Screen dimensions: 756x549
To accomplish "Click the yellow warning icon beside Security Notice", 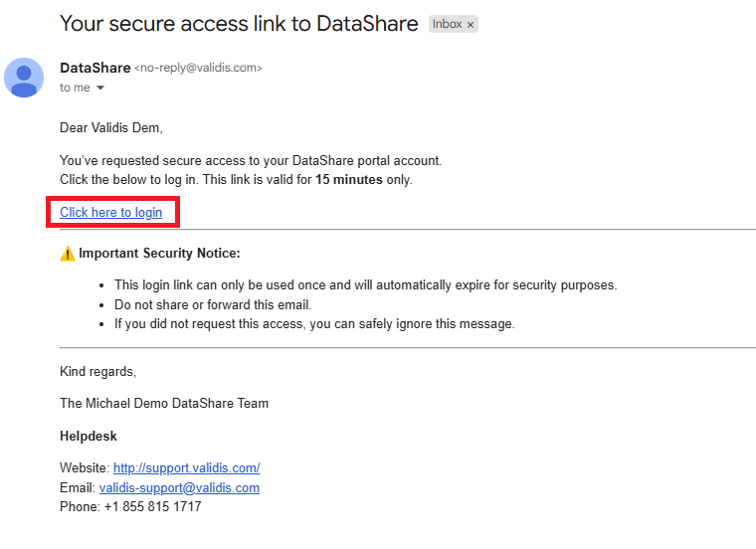I will coord(68,254).
